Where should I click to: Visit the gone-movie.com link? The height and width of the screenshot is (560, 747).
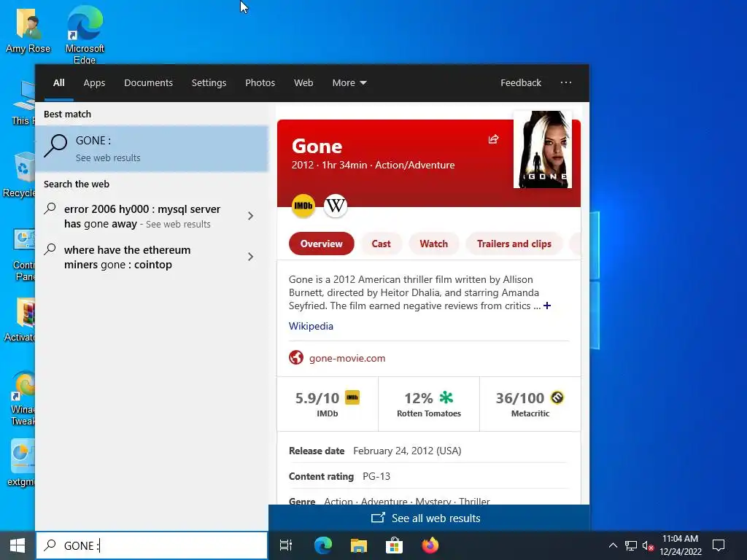coord(347,358)
